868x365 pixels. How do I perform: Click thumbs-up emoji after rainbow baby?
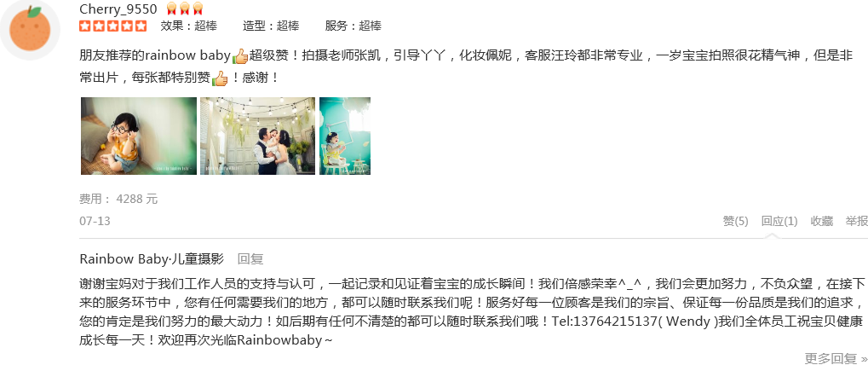tap(239, 56)
